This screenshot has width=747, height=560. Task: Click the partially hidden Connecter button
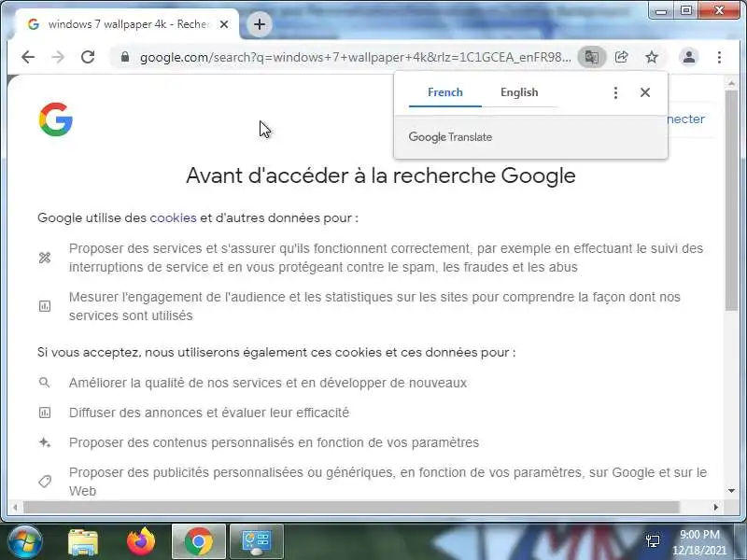pyautogui.click(x=686, y=119)
